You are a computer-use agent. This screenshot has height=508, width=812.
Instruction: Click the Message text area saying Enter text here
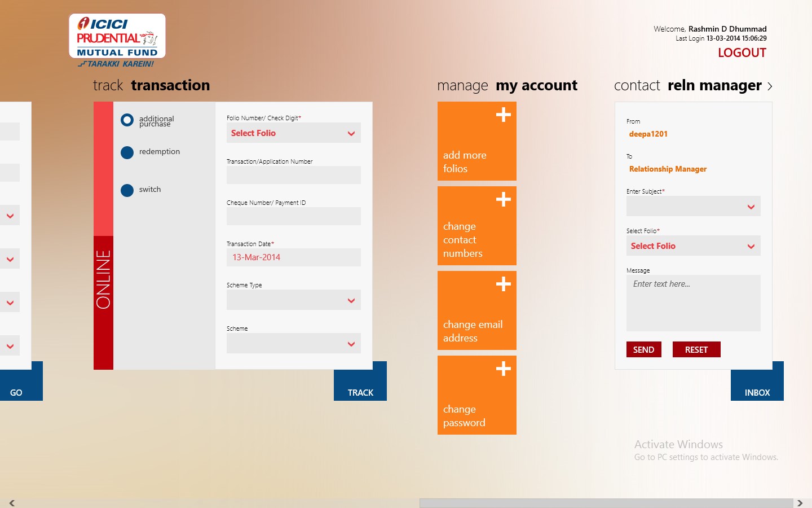click(x=693, y=303)
